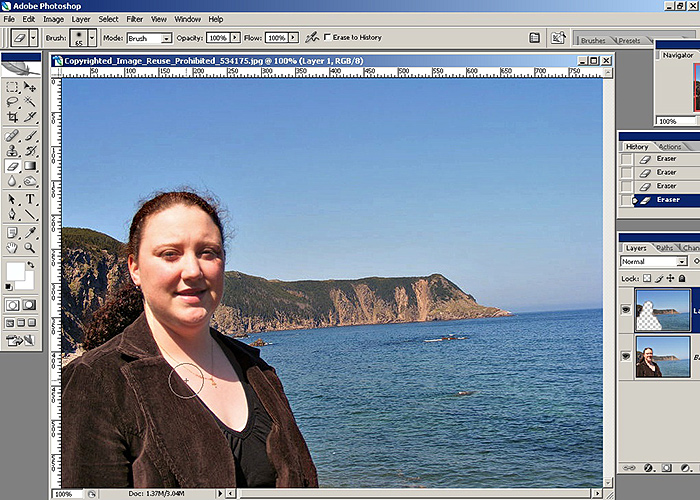Toggle lock all padlock icon
Image resolution: width=700 pixels, height=500 pixels.
(x=682, y=279)
